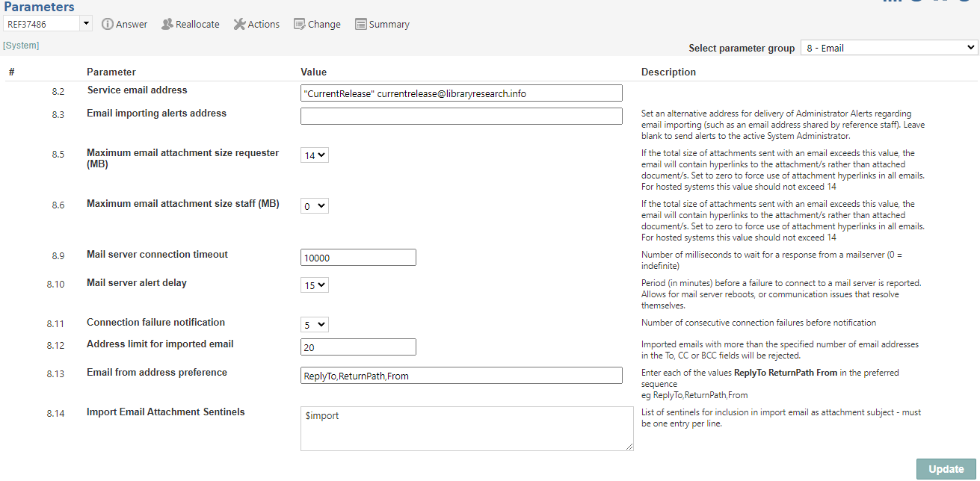Open the Summary view
This screenshot has height=481, width=980.
pyautogui.click(x=382, y=24)
